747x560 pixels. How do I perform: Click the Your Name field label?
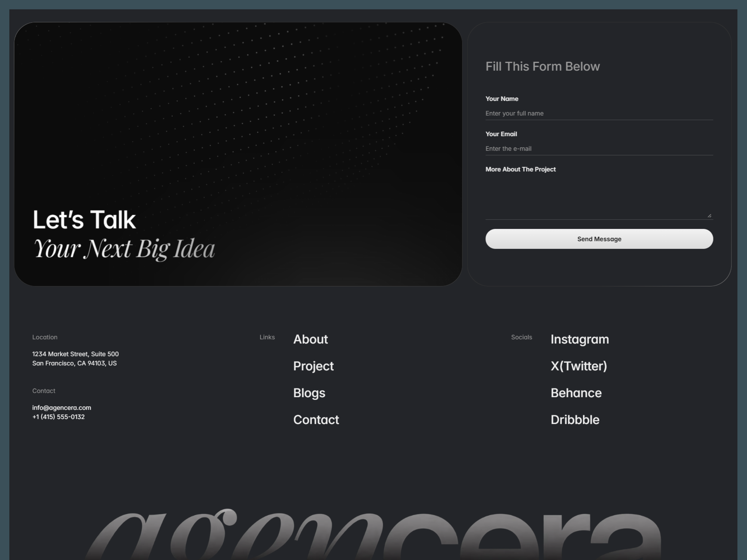point(502,99)
